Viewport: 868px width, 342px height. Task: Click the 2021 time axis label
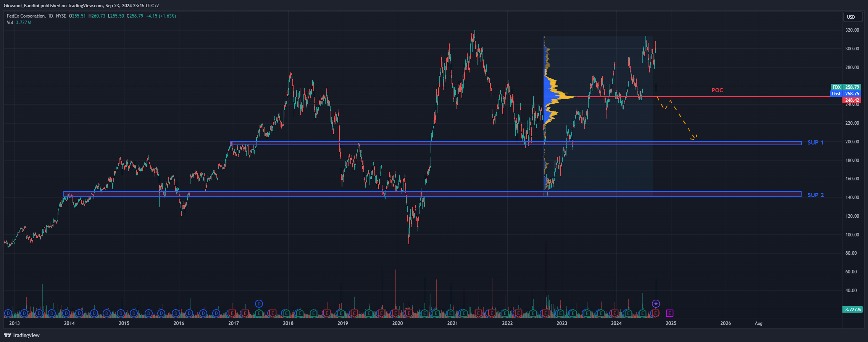[452, 323]
